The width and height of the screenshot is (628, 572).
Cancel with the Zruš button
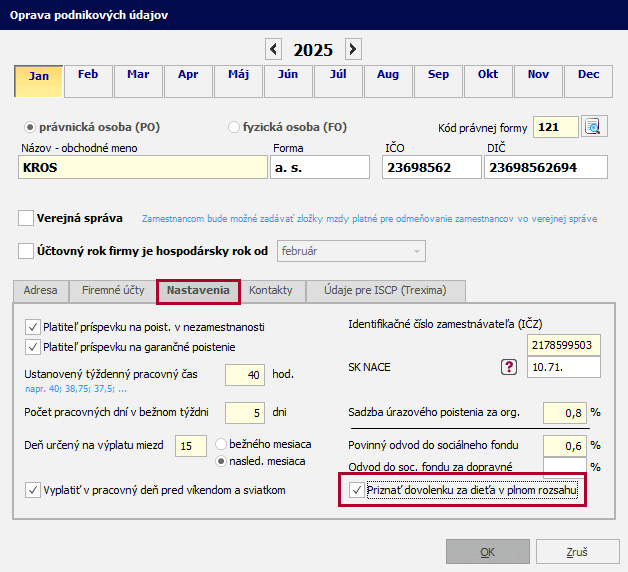point(577,552)
